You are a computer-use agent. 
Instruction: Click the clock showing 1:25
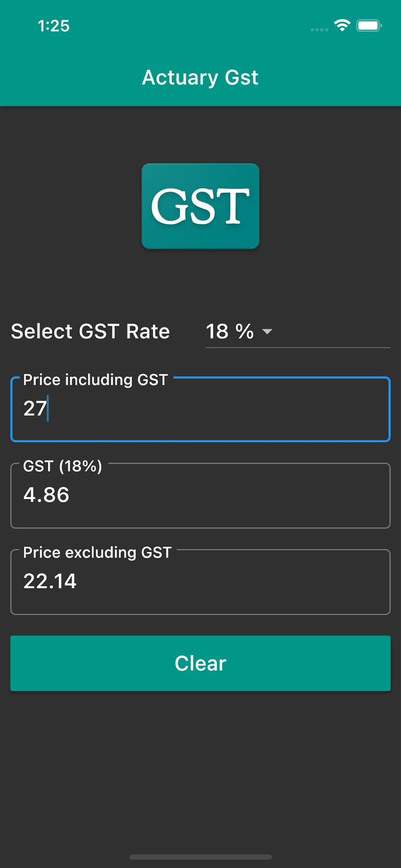click(53, 25)
